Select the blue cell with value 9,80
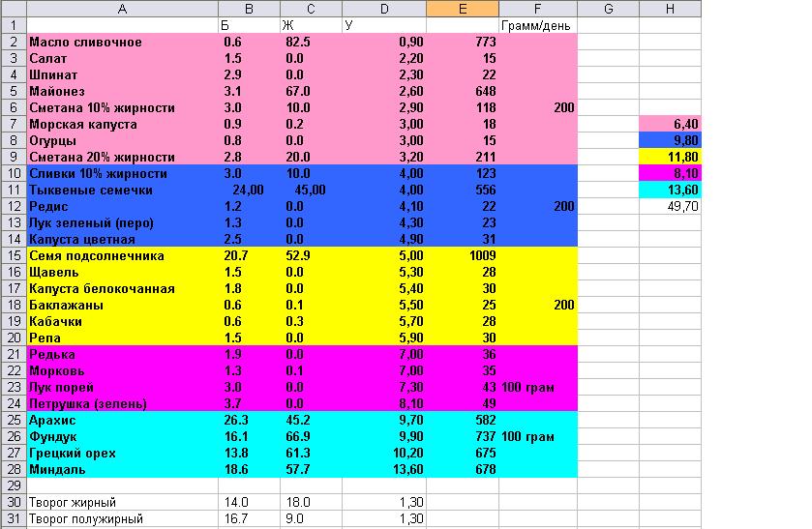The width and height of the screenshot is (812, 529). 670,141
